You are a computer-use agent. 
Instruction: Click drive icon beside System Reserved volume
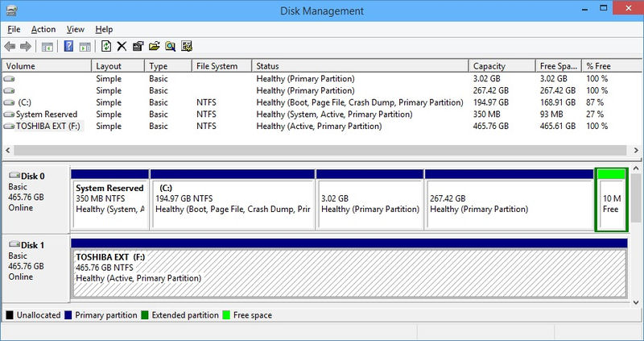point(9,114)
